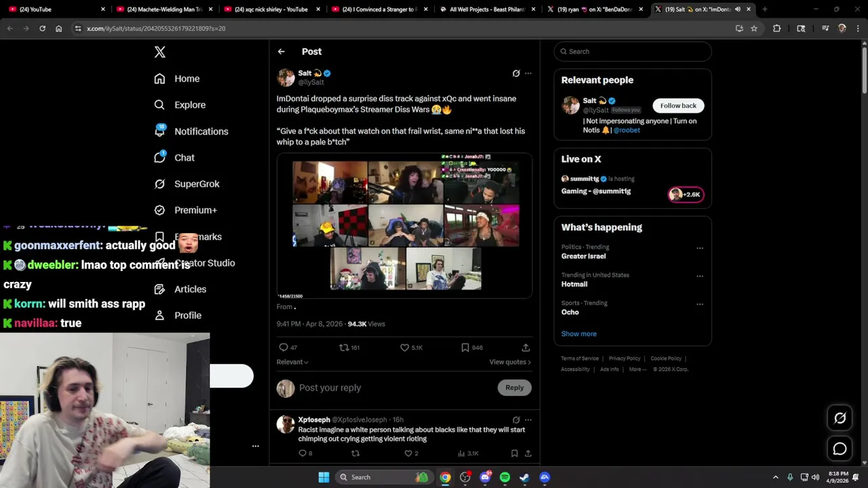Repost Xp1oseph's reply
Image resolution: width=868 pixels, height=488 pixels.
tap(355, 453)
